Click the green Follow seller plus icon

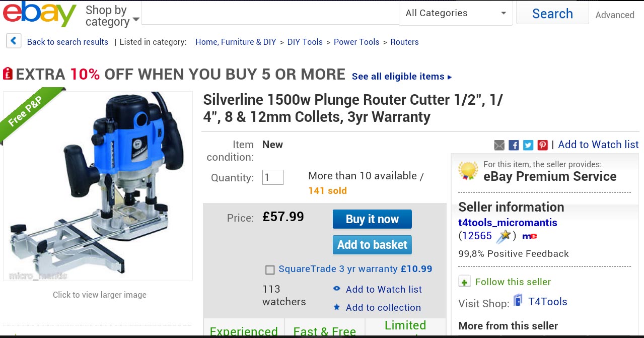pyautogui.click(x=465, y=282)
